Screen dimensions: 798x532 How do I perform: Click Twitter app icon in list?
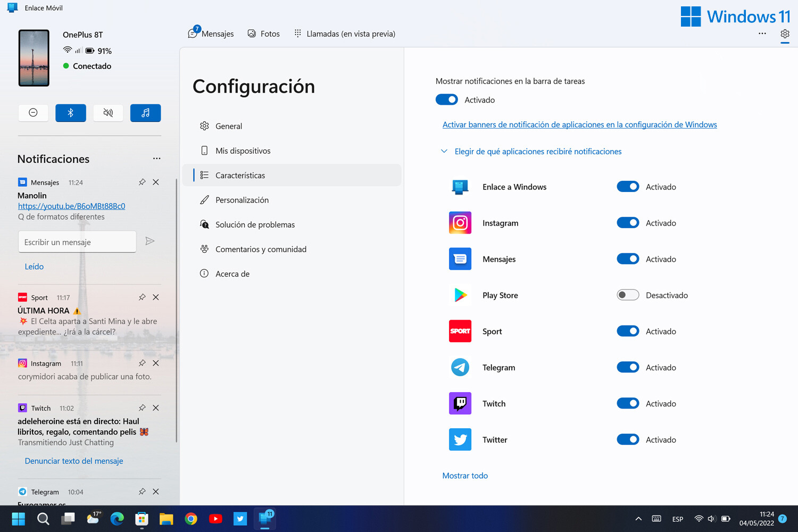click(460, 439)
